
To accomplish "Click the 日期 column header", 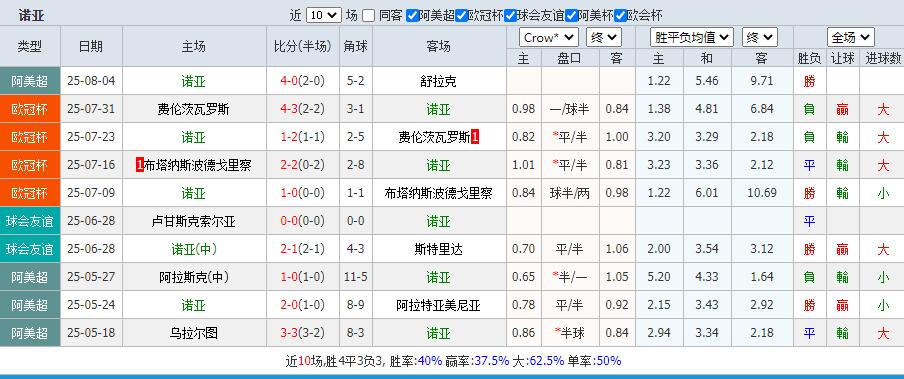I will (x=91, y=47).
